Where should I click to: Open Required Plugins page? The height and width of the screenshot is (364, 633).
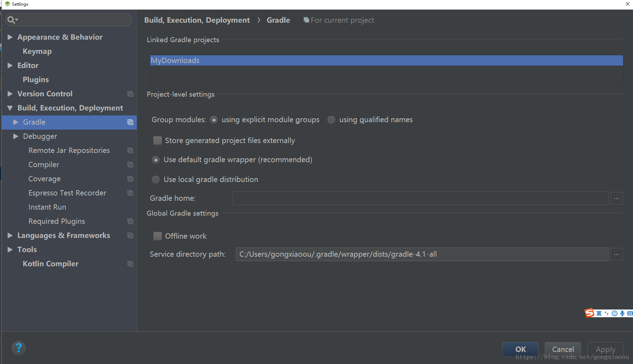tap(57, 221)
